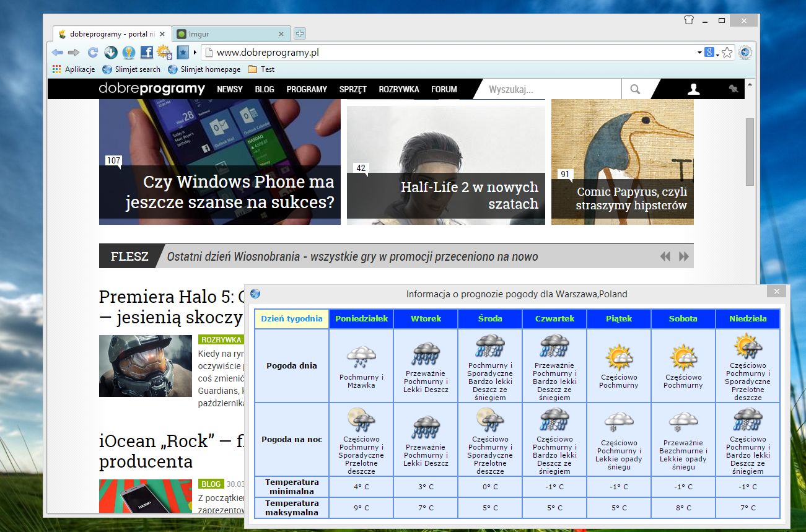This screenshot has height=532, width=806.
Task: Click the green ROZRYWKA category tag
Action: pyautogui.click(x=221, y=340)
